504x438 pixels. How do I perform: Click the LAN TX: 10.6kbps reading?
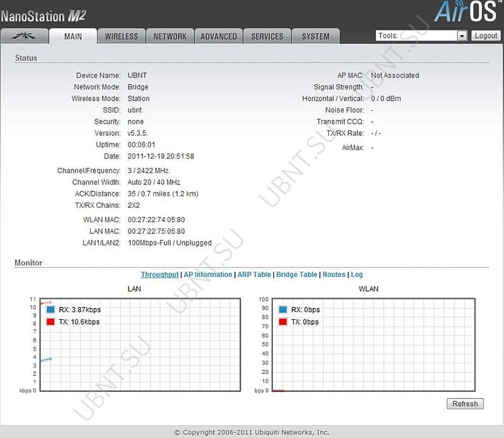[x=79, y=322]
